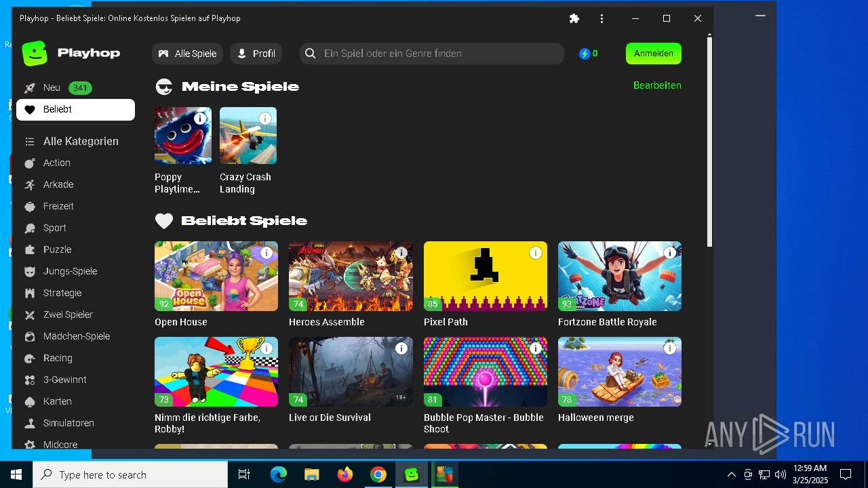Screen dimensions: 868x488
Task: Open Live or Die Survival thumbnail
Action: (351, 372)
